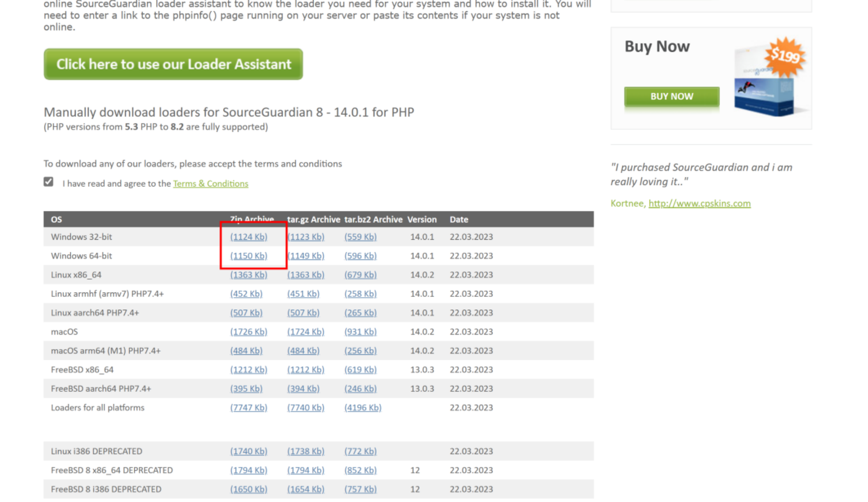
Task: Download Linux x86_64 tar.bz2 (679 Kb)
Action: point(360,275)
